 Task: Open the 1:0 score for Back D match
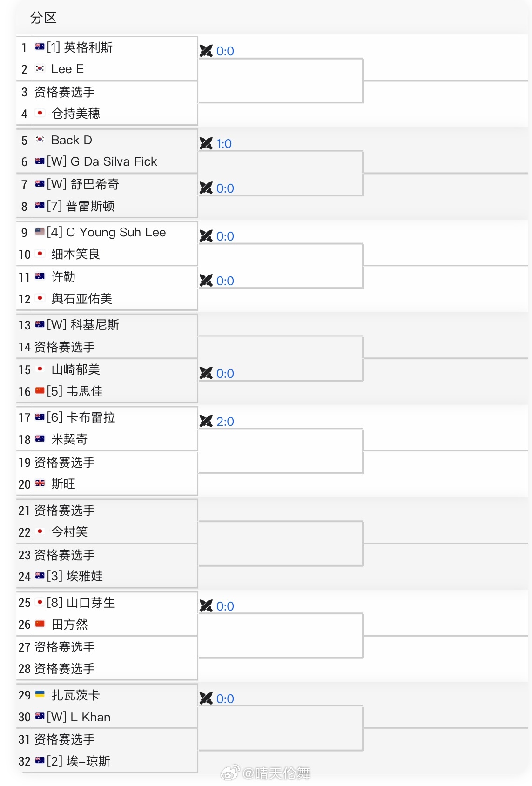(x=226, y=143)
